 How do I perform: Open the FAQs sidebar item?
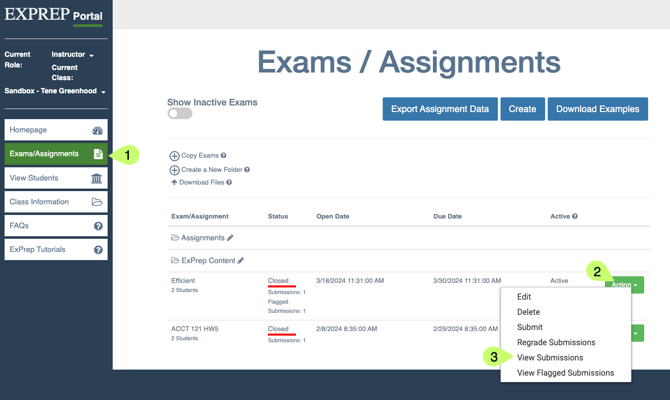56,226
